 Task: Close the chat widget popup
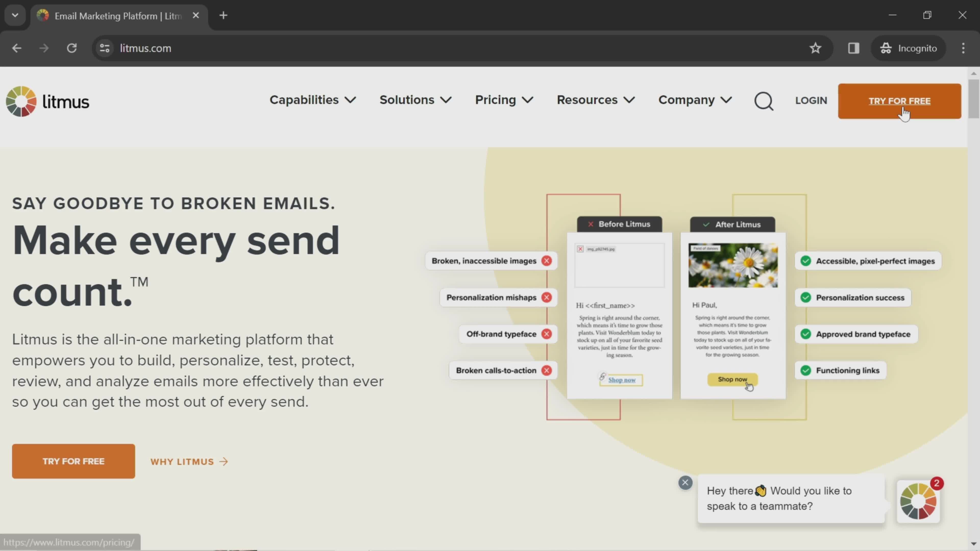point(686,482)
